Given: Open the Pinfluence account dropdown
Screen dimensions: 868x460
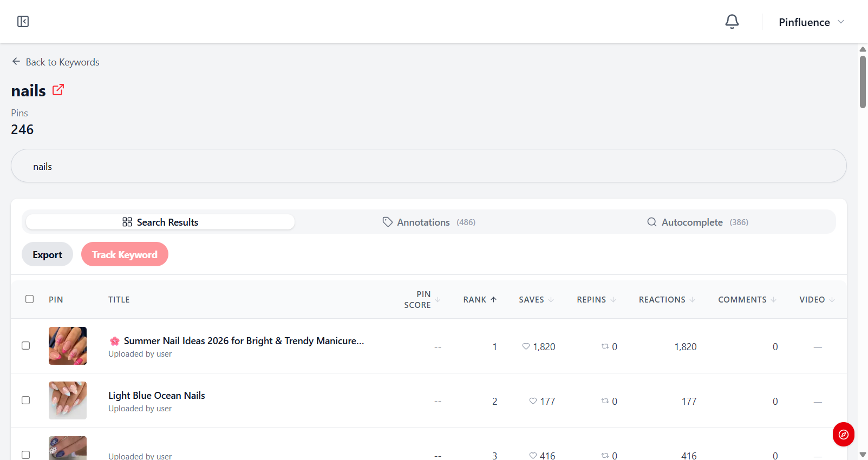Looking at the screenshot, I should coord(811,22).
